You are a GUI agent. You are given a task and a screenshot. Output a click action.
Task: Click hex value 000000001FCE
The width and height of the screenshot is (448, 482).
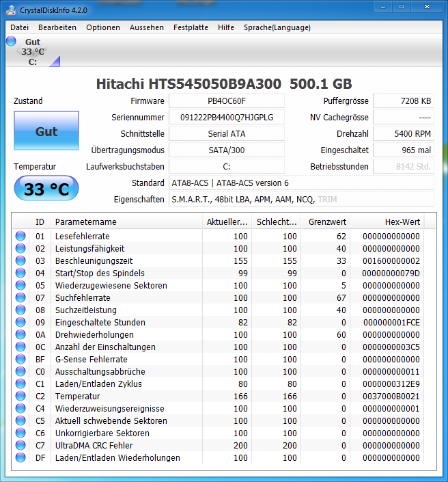(391, 323)
